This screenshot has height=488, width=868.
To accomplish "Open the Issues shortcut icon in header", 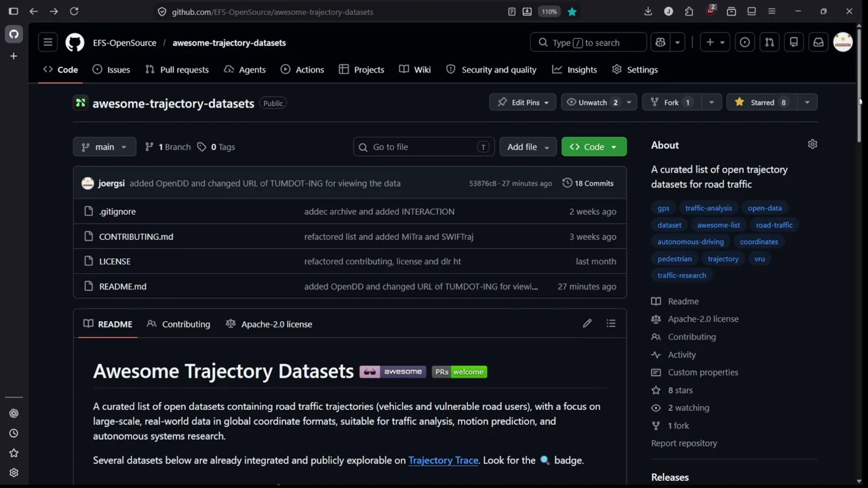I will (745, 43).
